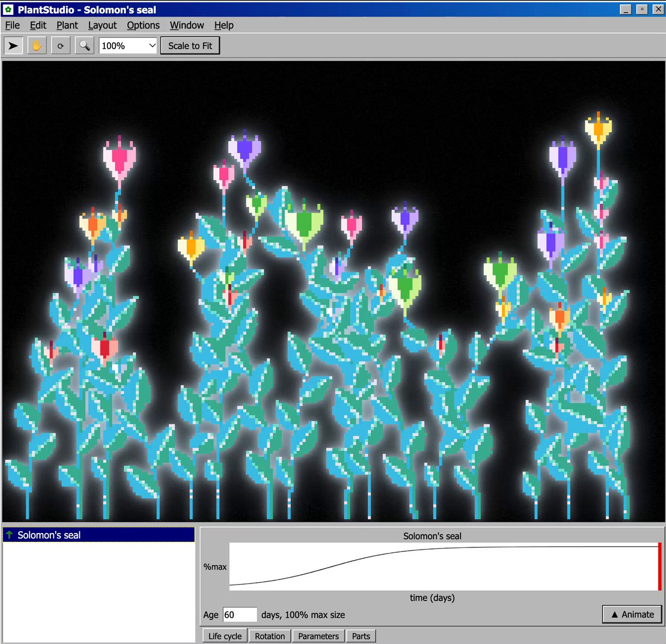666x644 pixels.
Task: Open the Plant menu
Action: click(67, 25)
